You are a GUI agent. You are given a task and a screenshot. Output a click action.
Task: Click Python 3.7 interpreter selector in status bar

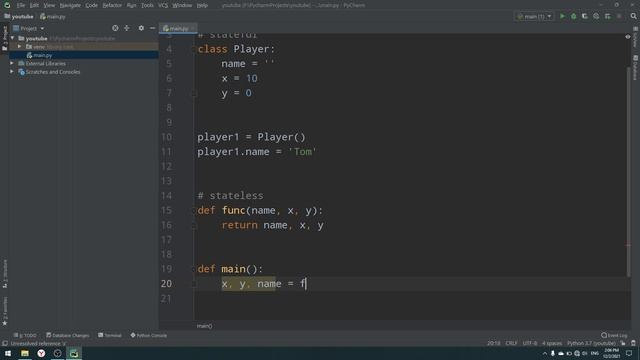click(591, 344)
